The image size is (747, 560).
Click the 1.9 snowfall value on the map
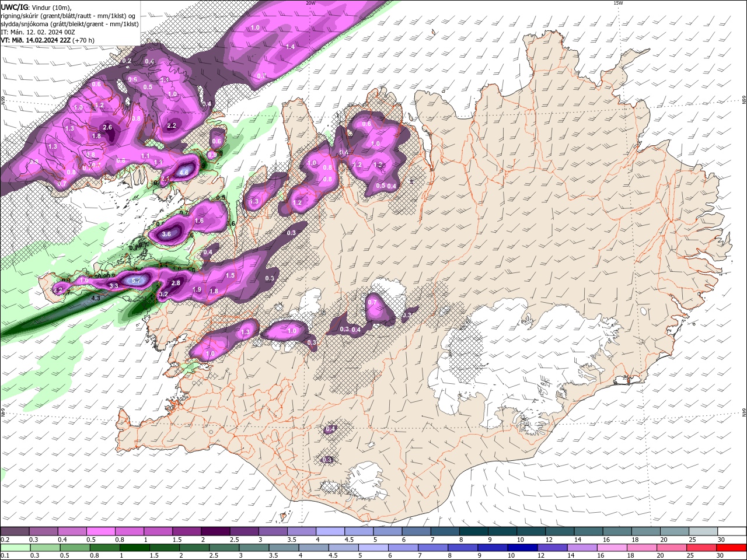(x=197, y=290)
